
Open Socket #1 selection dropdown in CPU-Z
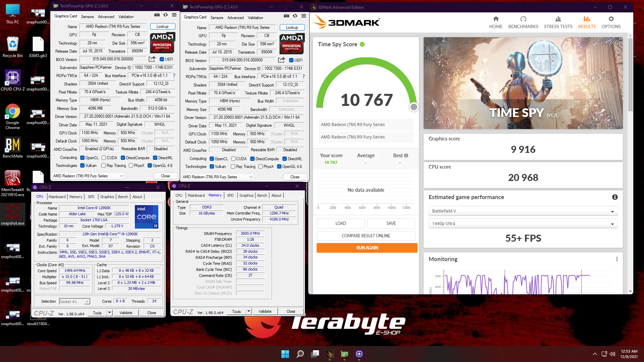point(74,302)
